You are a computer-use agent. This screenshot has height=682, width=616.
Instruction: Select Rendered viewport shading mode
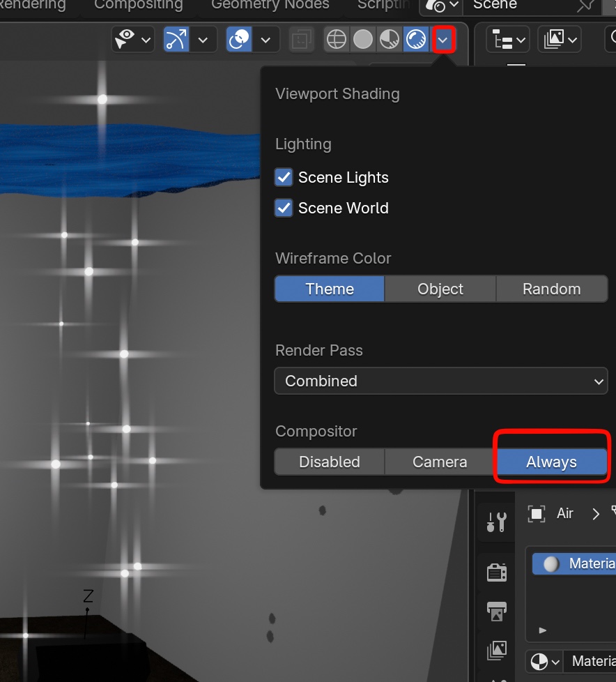pos(415,40)
